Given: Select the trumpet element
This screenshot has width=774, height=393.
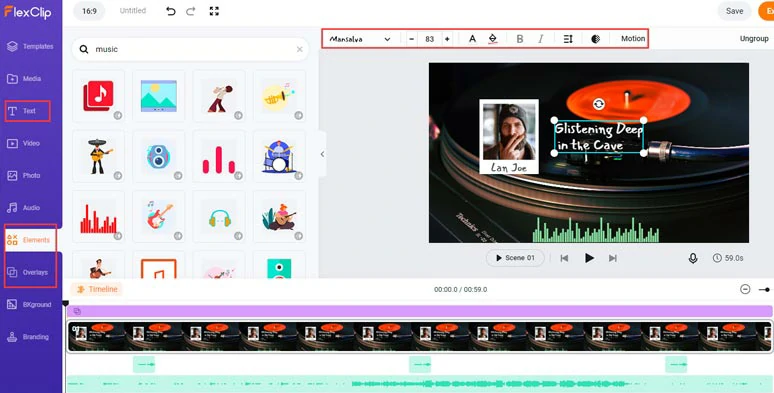Looking at the screenshot, I should [279, 96].
